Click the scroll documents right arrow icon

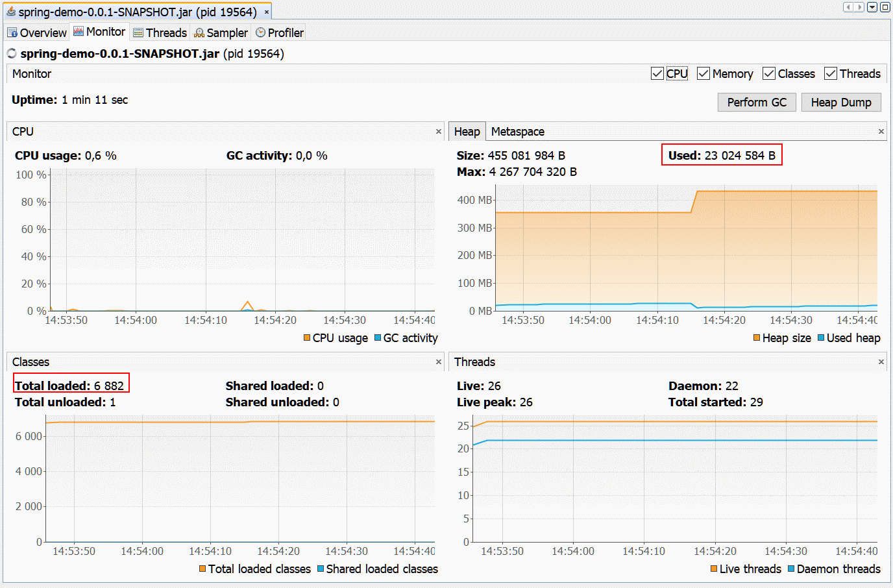click(860, 7)
